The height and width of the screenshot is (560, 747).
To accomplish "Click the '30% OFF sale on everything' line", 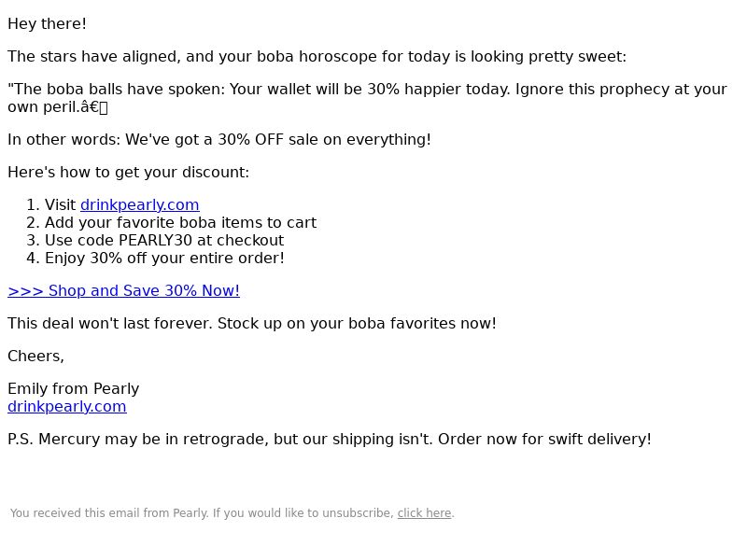I will point(219,139).
